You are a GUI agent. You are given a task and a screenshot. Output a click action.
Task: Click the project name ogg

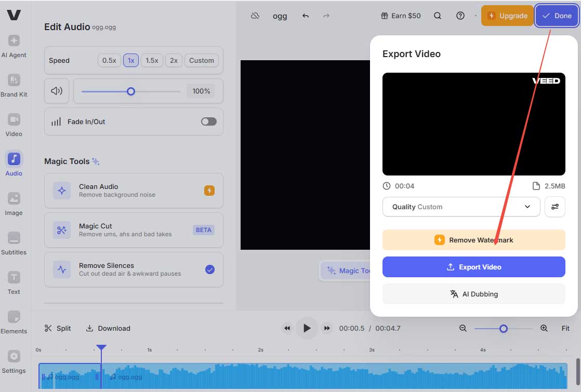click(x=280, y=16)
